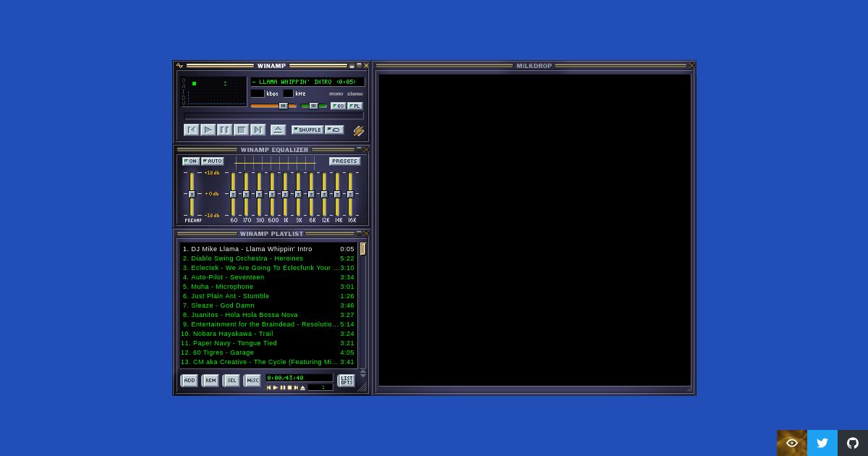Click the 14K equalizer band slider
The image size is (868, 456).
[337, 194]
